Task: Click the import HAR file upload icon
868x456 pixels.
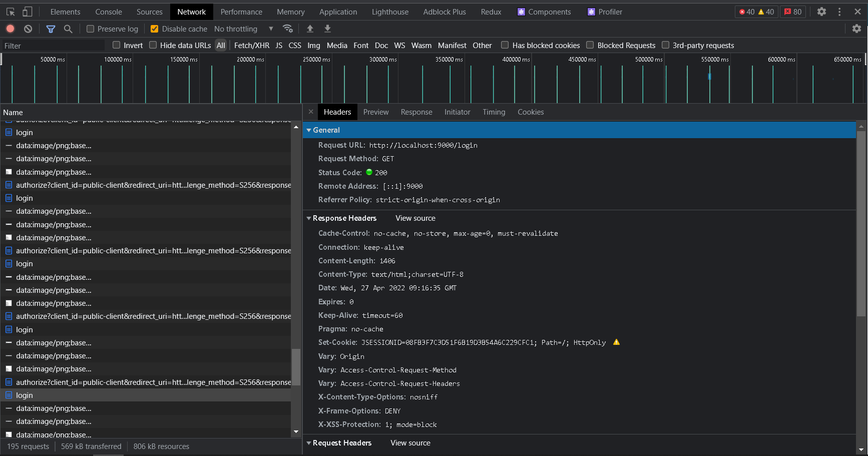Action: (x=310, y=29)
